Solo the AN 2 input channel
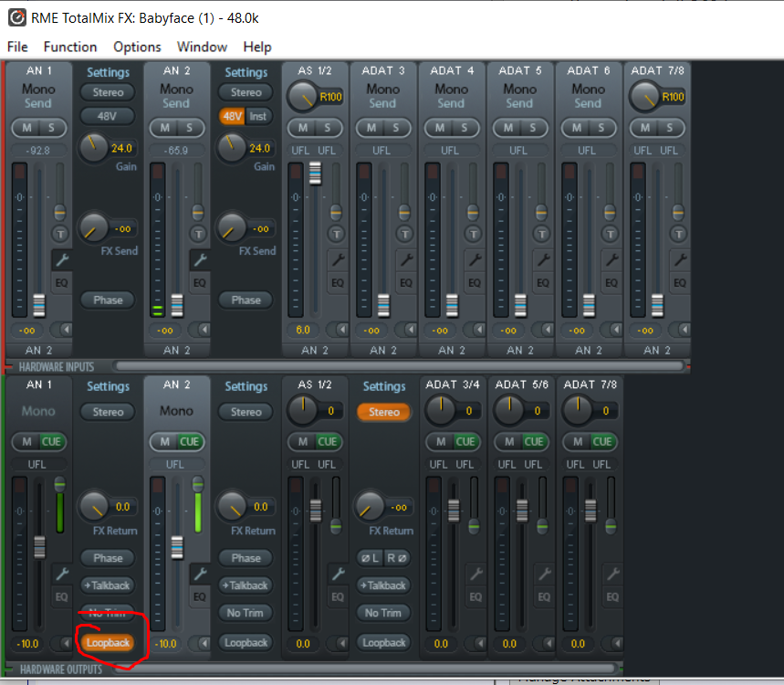Screen dimensions: 784x685 190,128
